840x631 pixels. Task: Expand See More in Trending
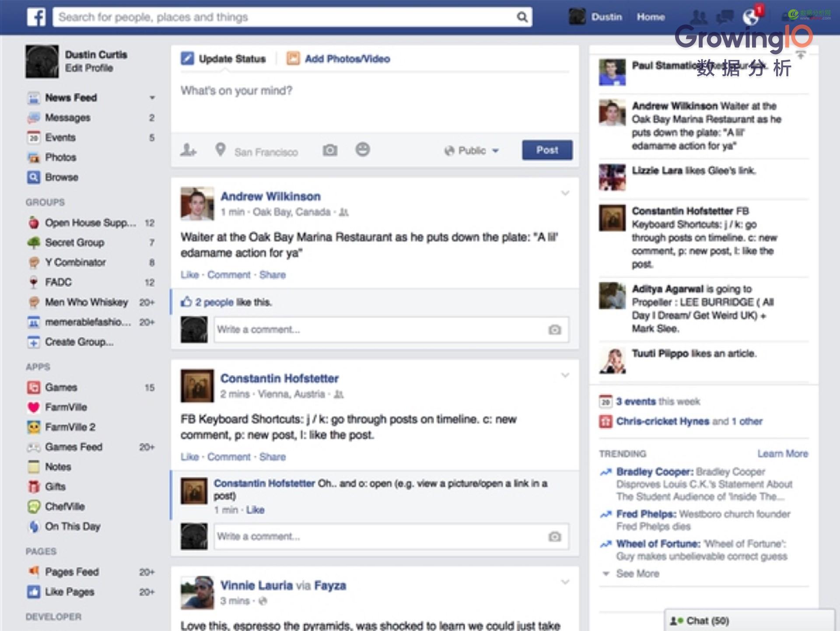637,574
